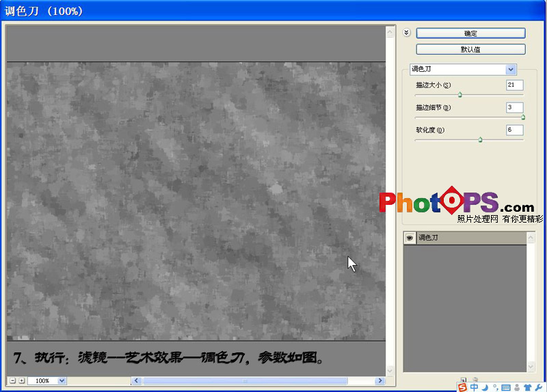
Task: Click the Sogou input method S logo
Action: [462, 387]
